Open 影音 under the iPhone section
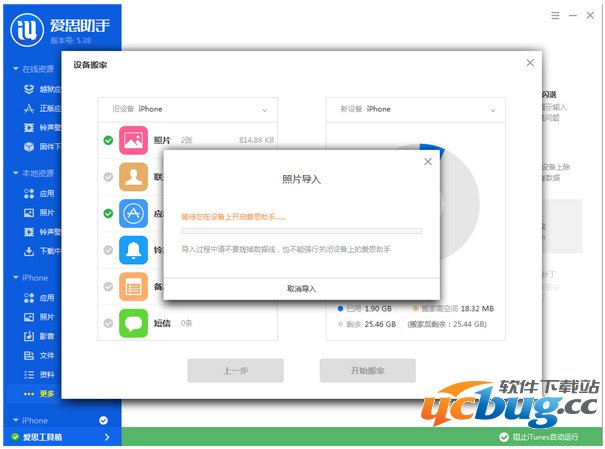This screenshot has height=449, width=605. pyautogui.click(x=39, y=336)
